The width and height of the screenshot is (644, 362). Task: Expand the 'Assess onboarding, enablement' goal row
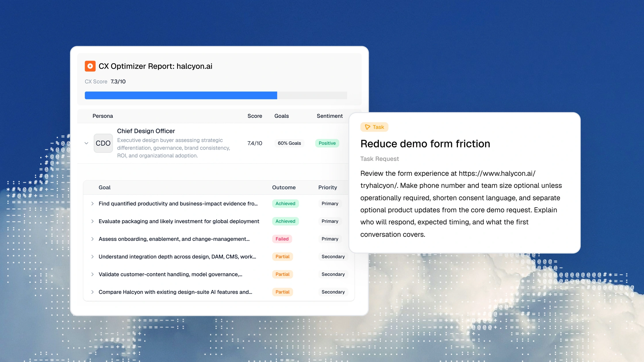coord(92,239)
